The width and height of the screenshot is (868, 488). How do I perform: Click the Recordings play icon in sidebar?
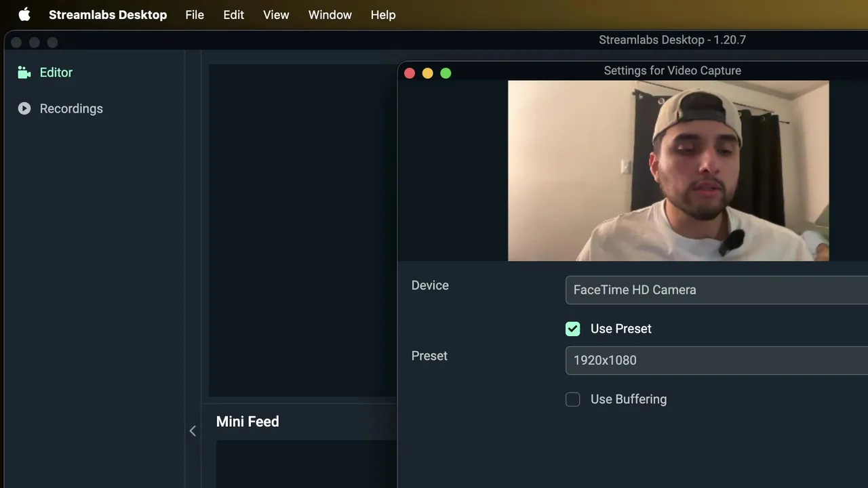tap(24, 108)
